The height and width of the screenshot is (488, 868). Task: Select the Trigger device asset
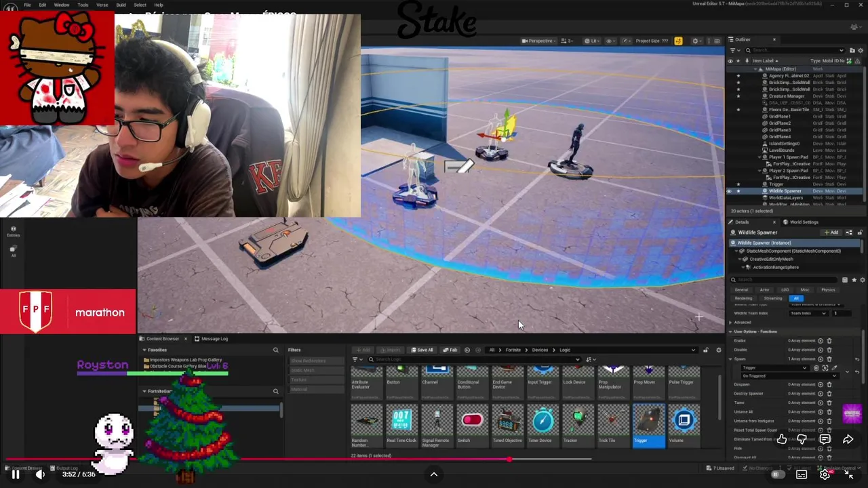(x=648, y=425)
